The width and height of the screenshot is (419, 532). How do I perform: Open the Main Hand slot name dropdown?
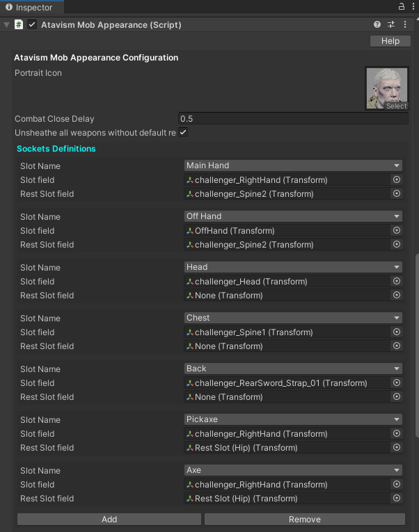coord(293,166)
